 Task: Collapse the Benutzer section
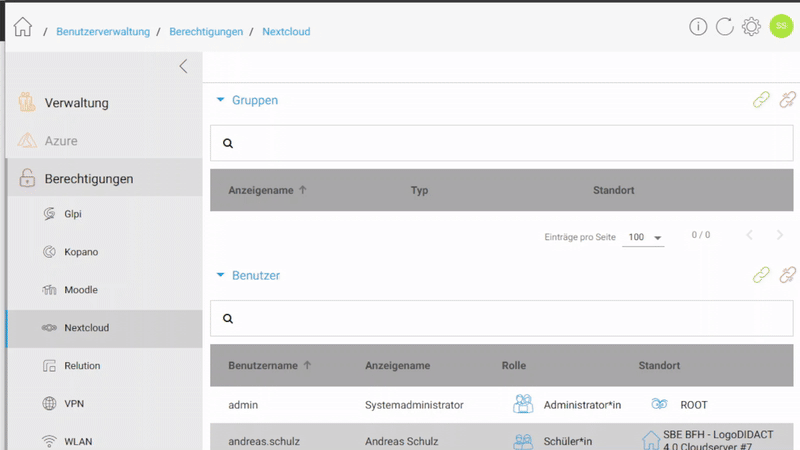tap(221, 275)
